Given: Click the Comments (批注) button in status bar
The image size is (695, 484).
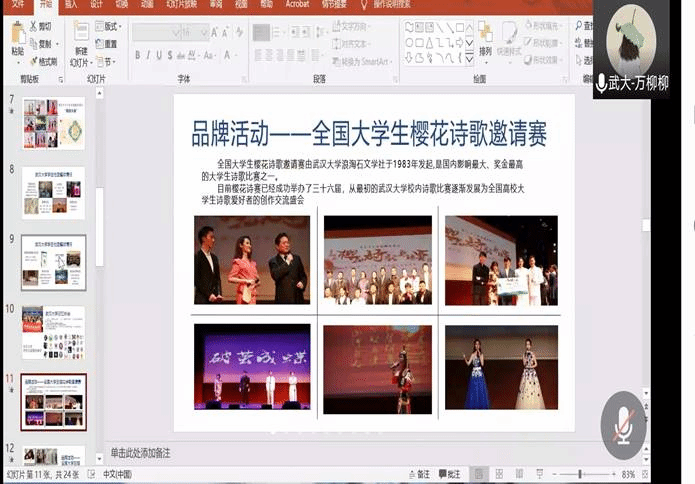Looking at the screenshot, I should tap(450, 474).
